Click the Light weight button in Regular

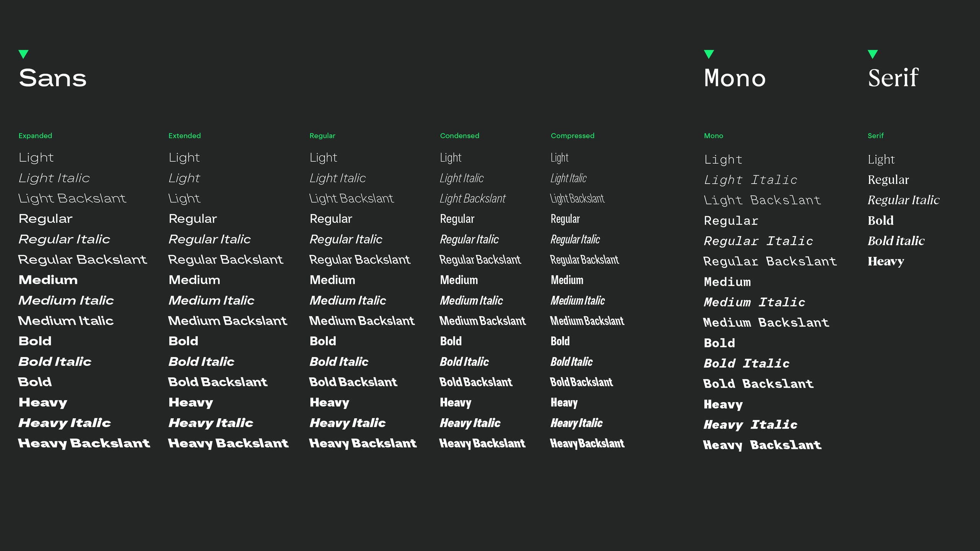tap(323, 157)
